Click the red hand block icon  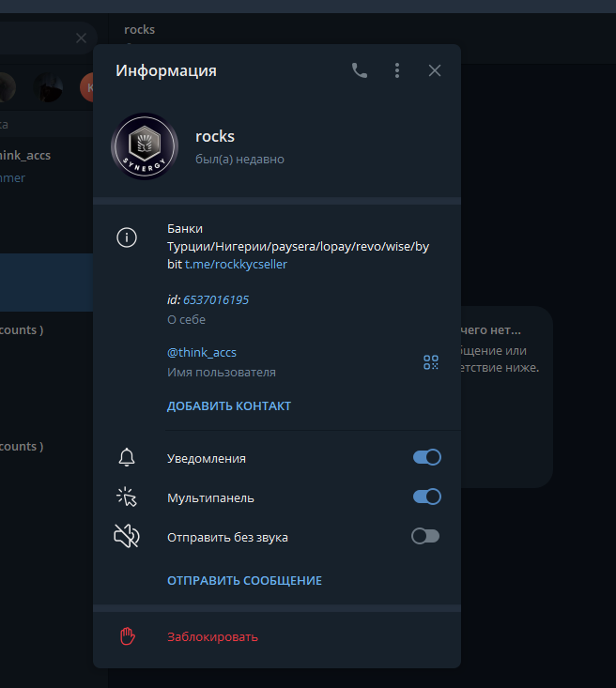click(128, 636)
